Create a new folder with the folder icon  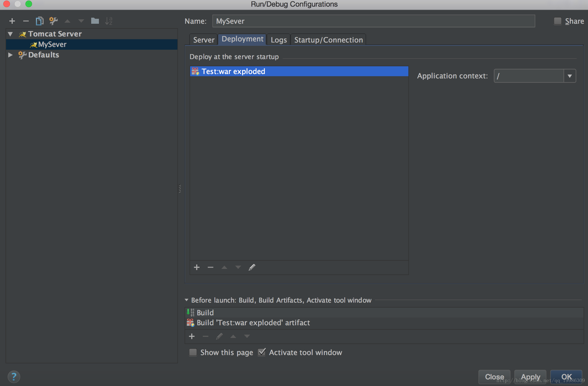tap(95, 21)
